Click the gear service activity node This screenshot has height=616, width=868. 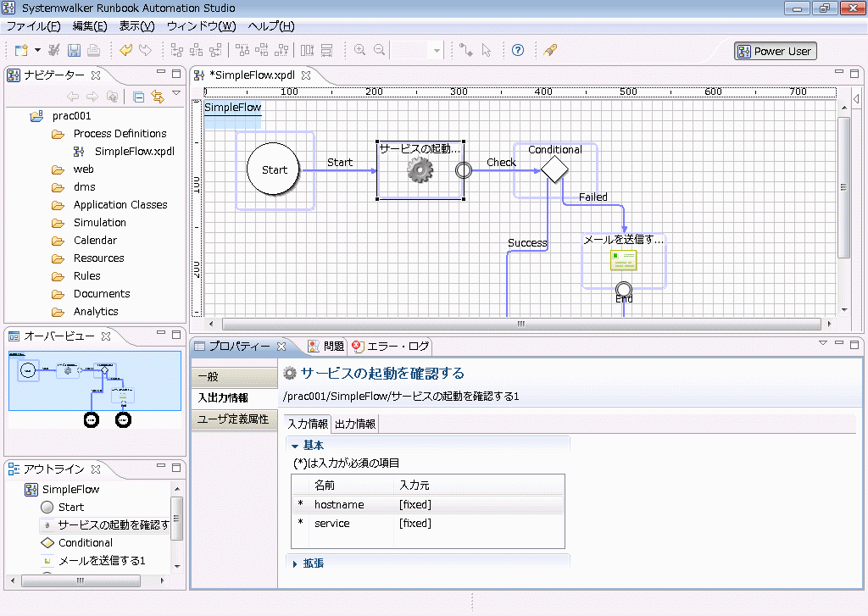(420, 170)
